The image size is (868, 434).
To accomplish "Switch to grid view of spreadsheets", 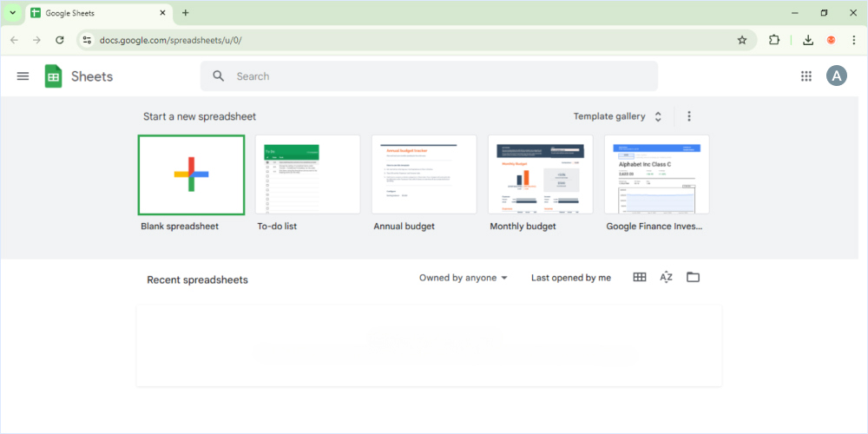I will [640, 278].
